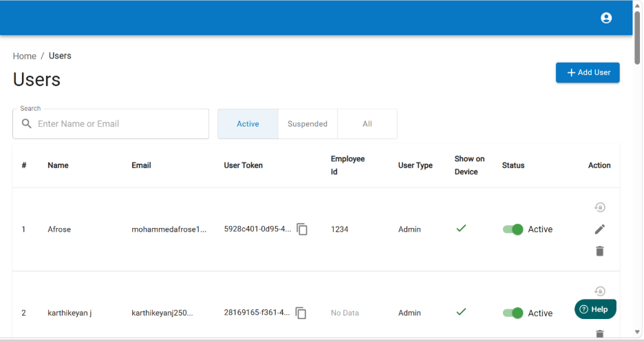Select the Afrose name cell
644x341 pixels.
59,229
